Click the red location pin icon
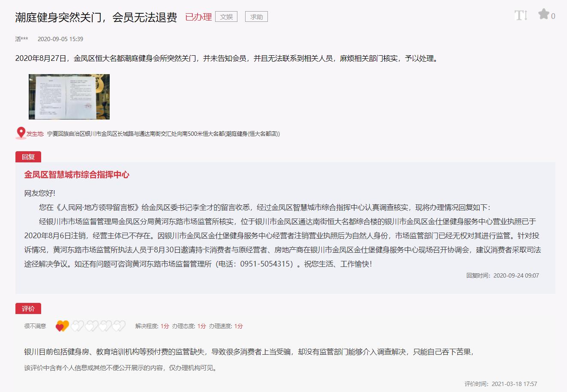The image size is (567, 392). [20, 133]
